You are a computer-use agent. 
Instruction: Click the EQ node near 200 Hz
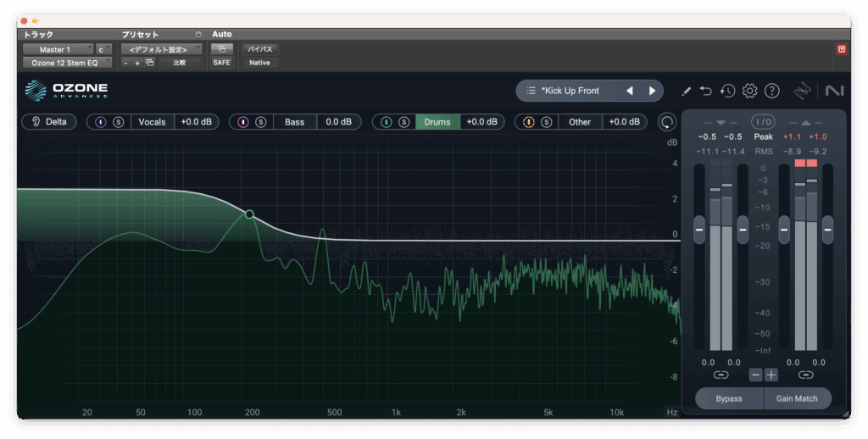(249, 214)
